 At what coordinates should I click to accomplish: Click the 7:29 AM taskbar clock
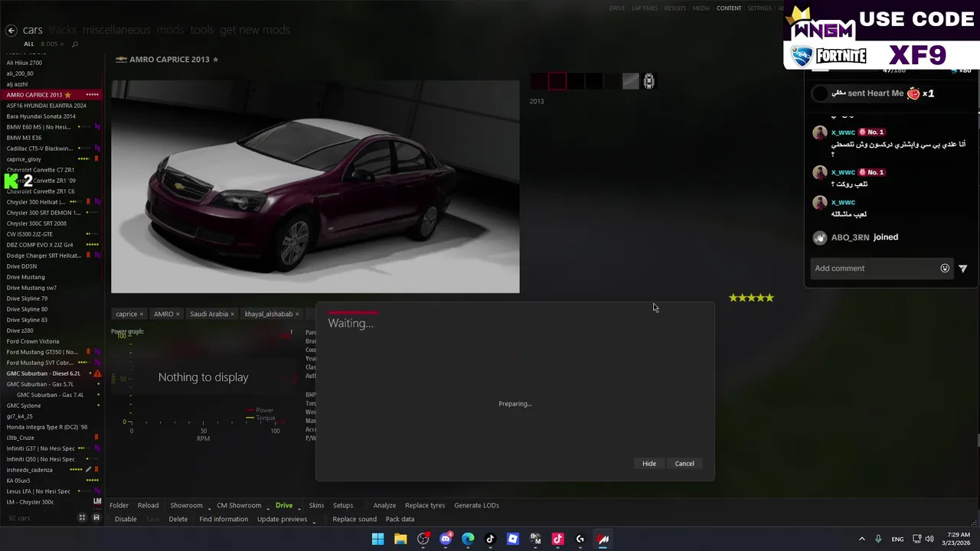coord(958,540)
